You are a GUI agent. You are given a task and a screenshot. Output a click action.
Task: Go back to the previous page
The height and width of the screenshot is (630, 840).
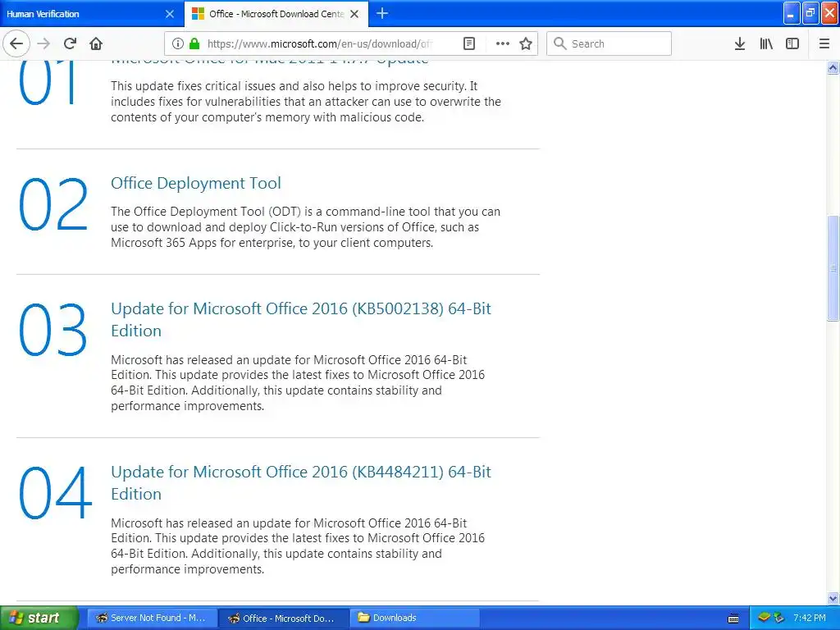click(16, 43)
